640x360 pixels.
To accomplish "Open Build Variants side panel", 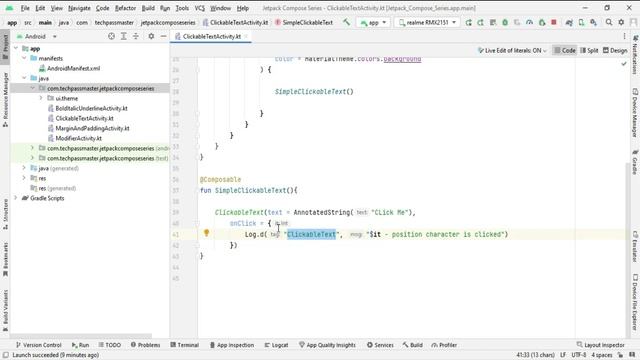I will [x=5, y=310].
